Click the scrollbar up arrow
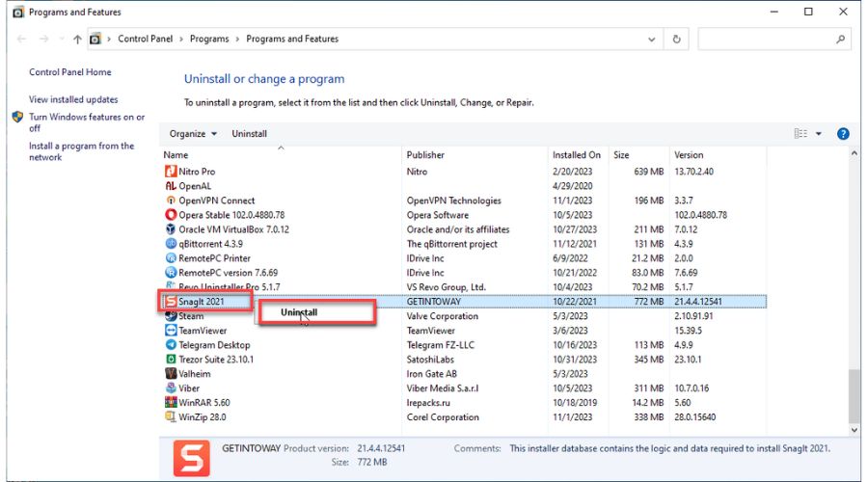868x482 pixels. pyautogui.click(x=854, y=154)
